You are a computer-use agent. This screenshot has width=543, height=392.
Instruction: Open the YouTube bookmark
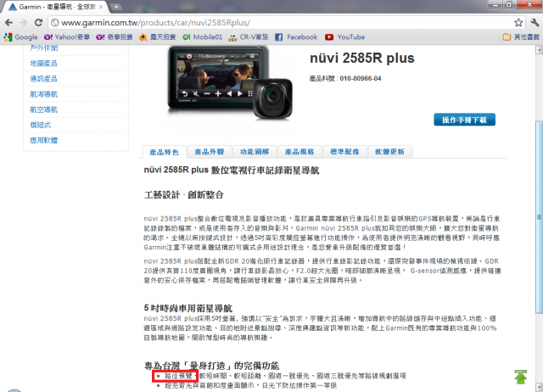[x=345, y=37]
